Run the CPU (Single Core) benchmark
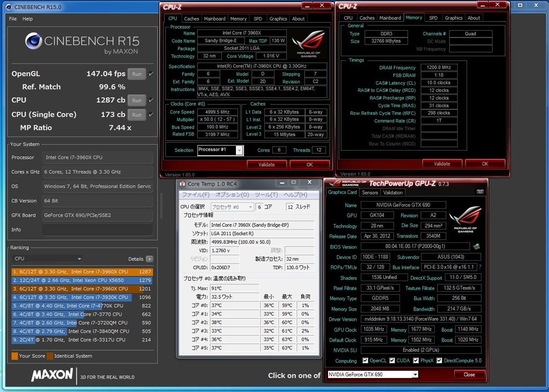This screenshot has height=392, width=549. [137, 115]
